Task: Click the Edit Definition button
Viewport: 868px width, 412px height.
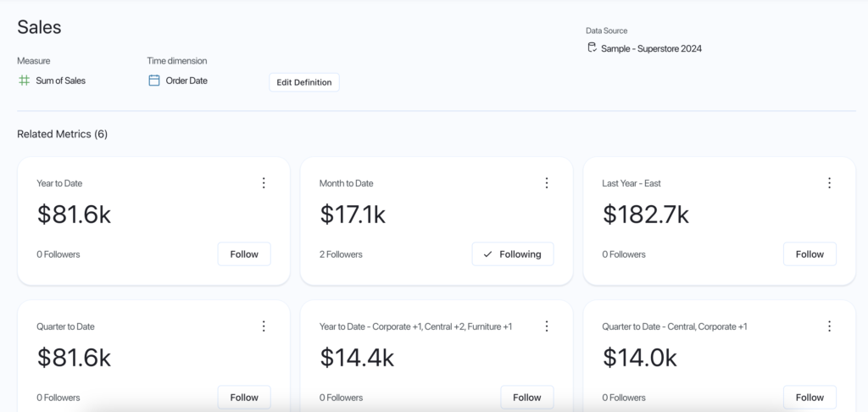Action: coord(304,82)
